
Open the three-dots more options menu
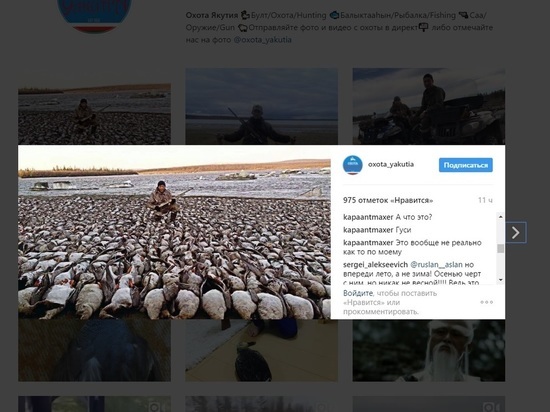pos(487,302)
